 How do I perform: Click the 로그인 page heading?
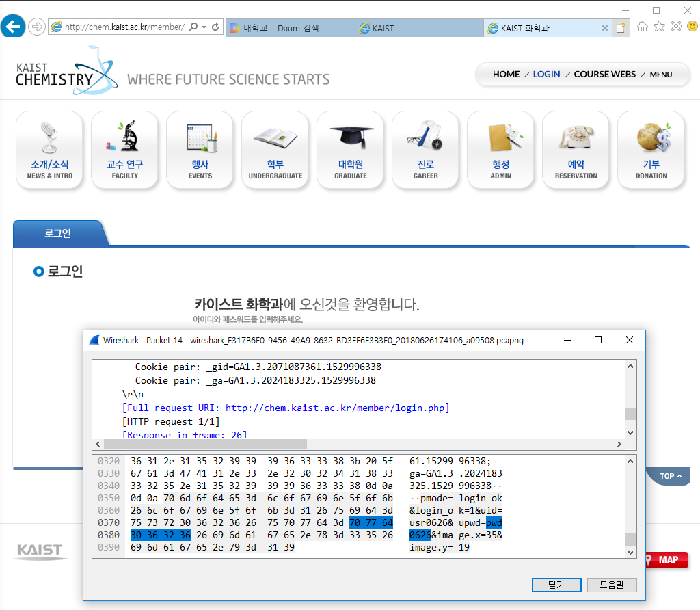coord(65,271)
